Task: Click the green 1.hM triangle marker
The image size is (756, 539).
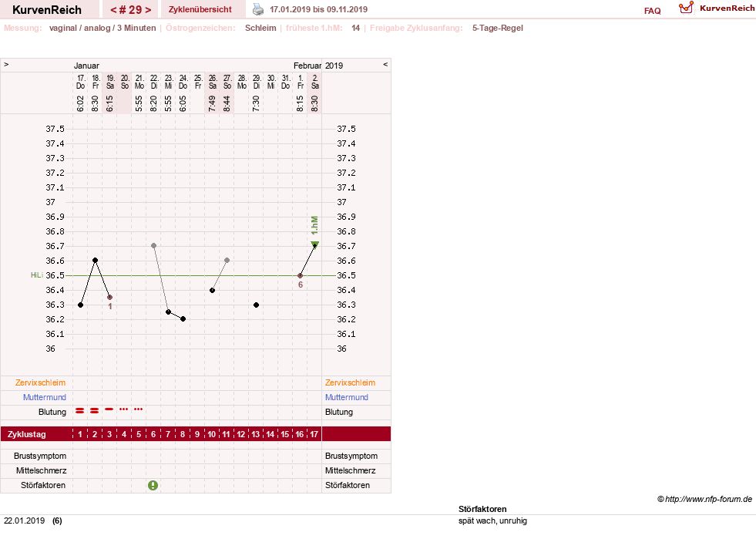Action: point(315,244)
